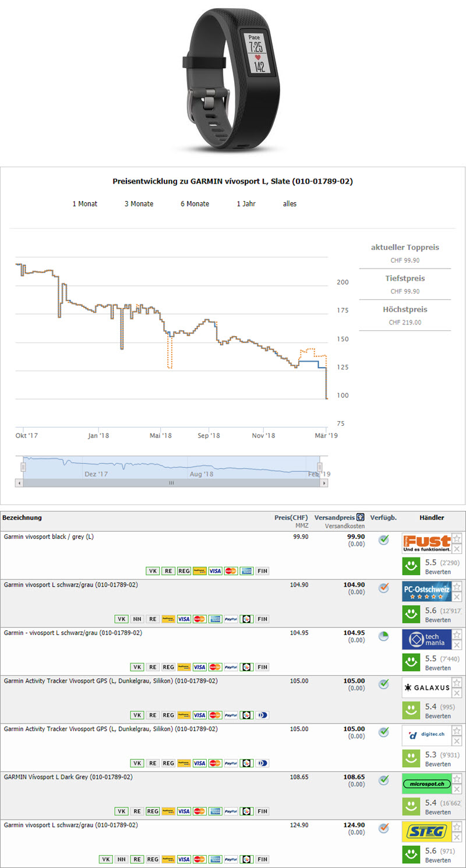Click the chart navigator left range handle

(24, 467)
